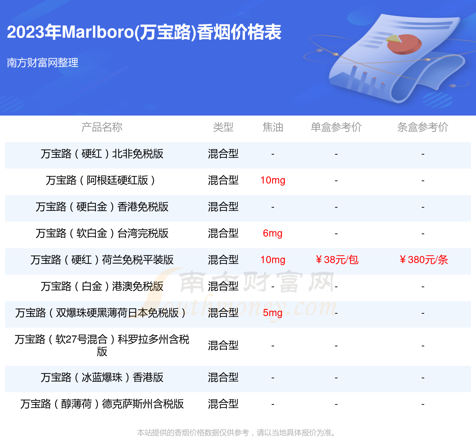
Task: Select 万宝路（软白金）台湾完税版 product name
Action: [x=102, y=233]
